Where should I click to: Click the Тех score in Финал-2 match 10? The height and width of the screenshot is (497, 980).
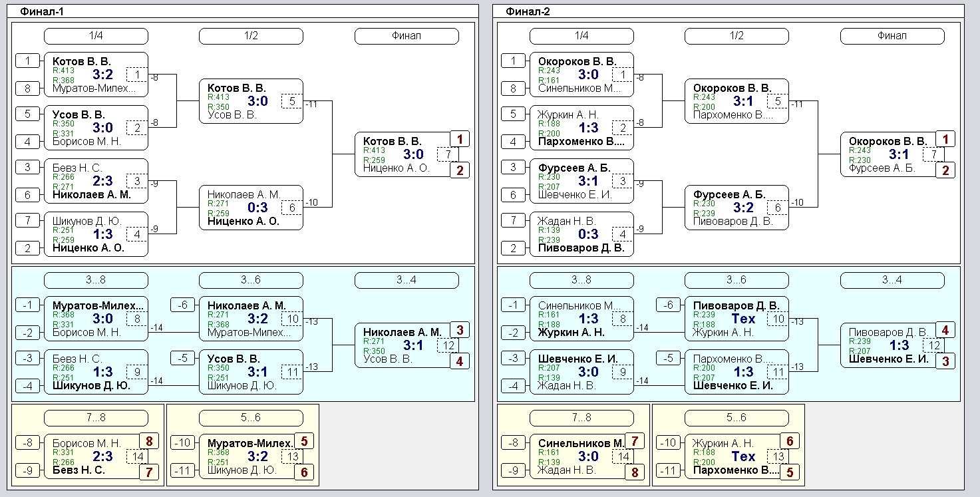(x=743, y=319)
